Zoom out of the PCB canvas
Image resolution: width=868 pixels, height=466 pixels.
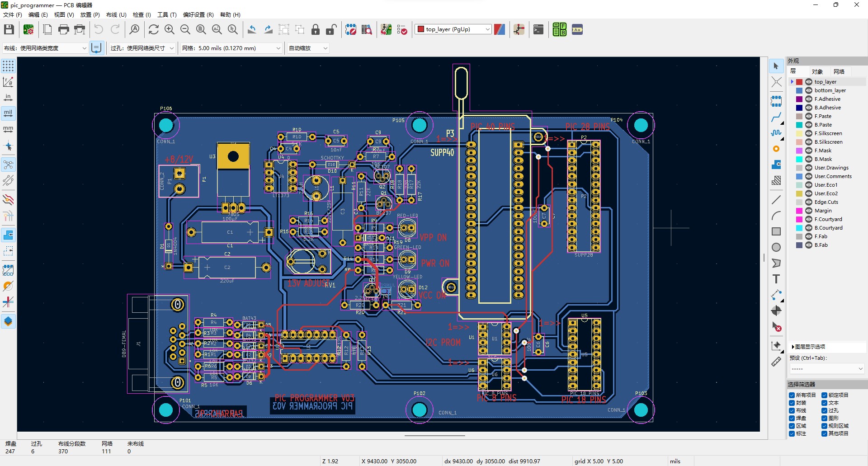click(x=185, y=30)
